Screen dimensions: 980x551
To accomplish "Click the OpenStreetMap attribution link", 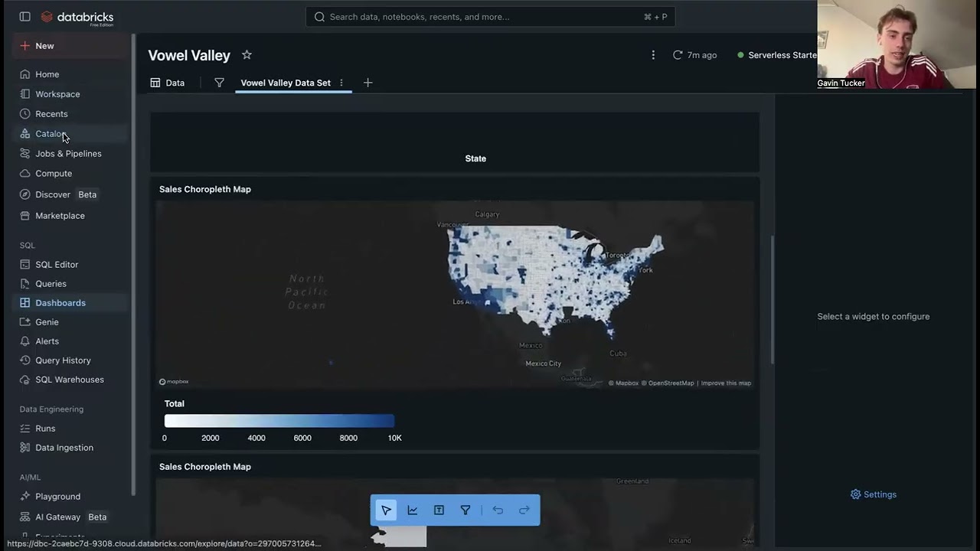I will click(x=668, y=383).
